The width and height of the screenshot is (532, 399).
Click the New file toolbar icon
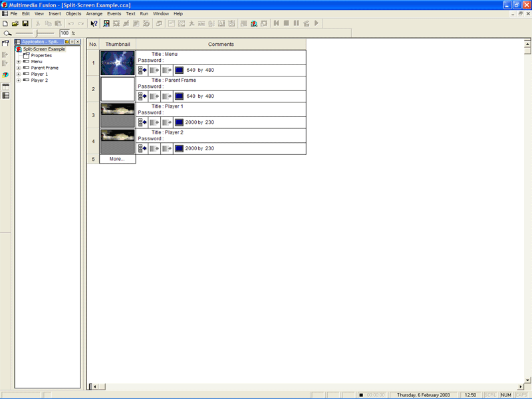(5, 23)
